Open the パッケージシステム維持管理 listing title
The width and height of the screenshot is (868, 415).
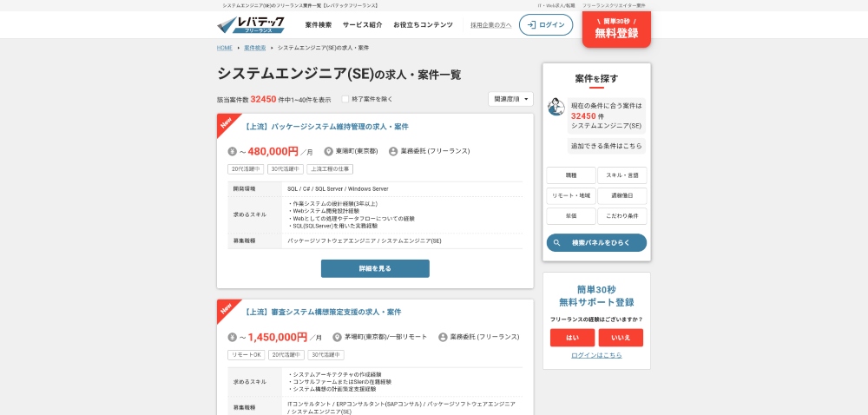click(x=325, y=127)
